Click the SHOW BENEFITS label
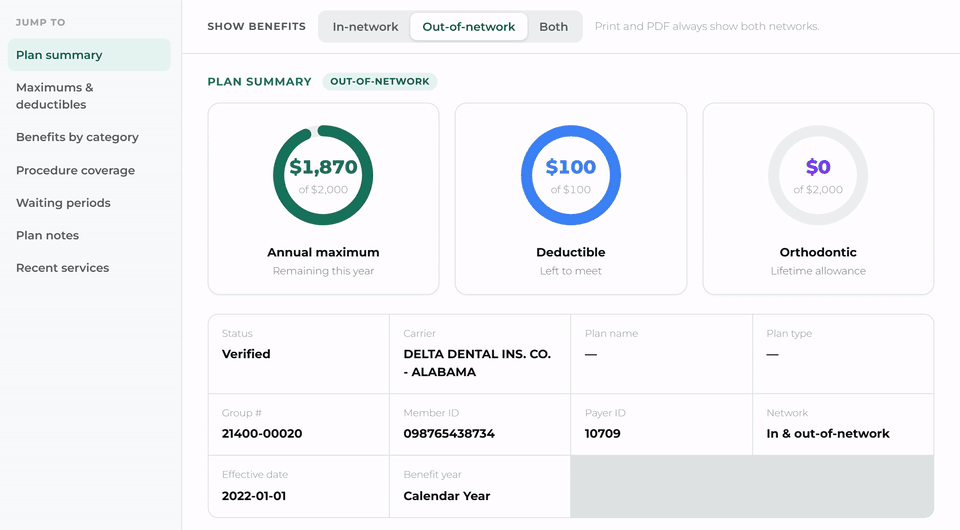 point(257,26)
